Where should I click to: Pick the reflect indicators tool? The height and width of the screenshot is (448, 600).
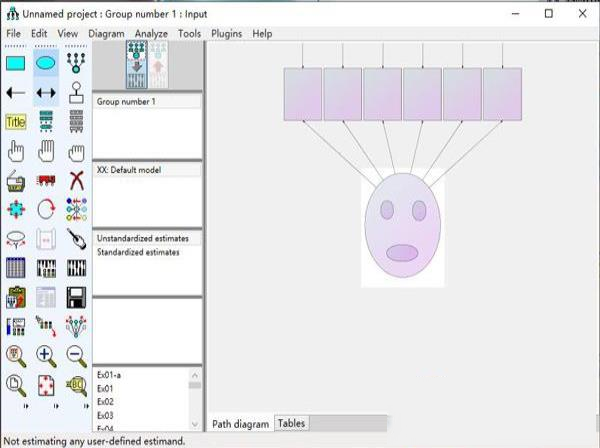(x=77, y=210)
